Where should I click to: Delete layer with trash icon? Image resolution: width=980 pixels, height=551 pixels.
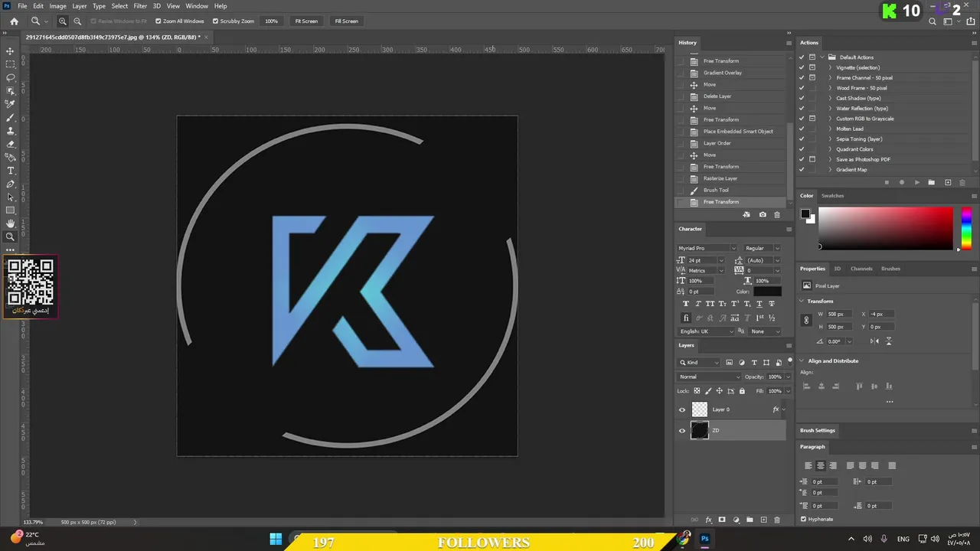(777, 520)
